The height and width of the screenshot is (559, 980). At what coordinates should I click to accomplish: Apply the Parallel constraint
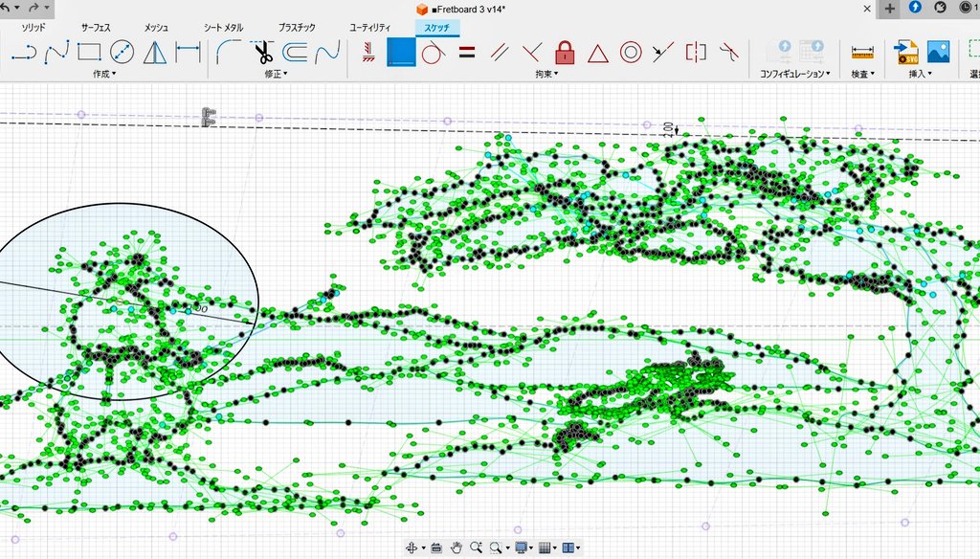500,53
